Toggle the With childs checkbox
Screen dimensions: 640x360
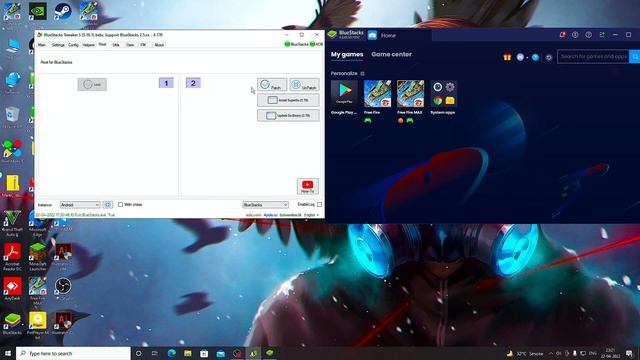pos(120,204)
